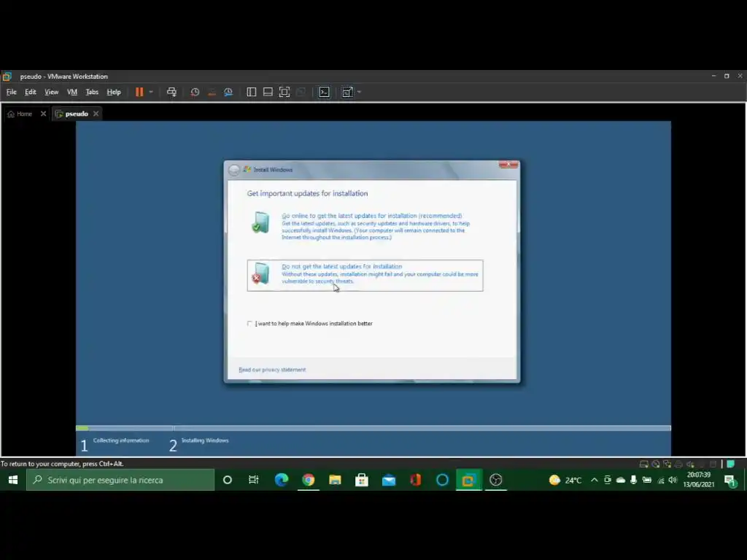Click the OneDrive cloud tray icon
The image size is (747, 560).
(x=620, y=480)
